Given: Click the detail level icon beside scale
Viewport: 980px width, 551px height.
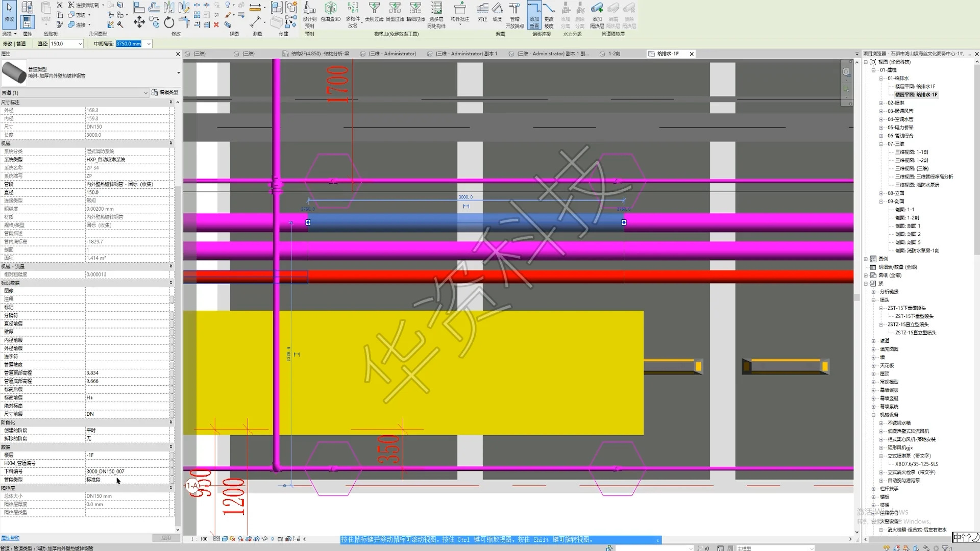Looking at the screenshot, I should 217,539.
